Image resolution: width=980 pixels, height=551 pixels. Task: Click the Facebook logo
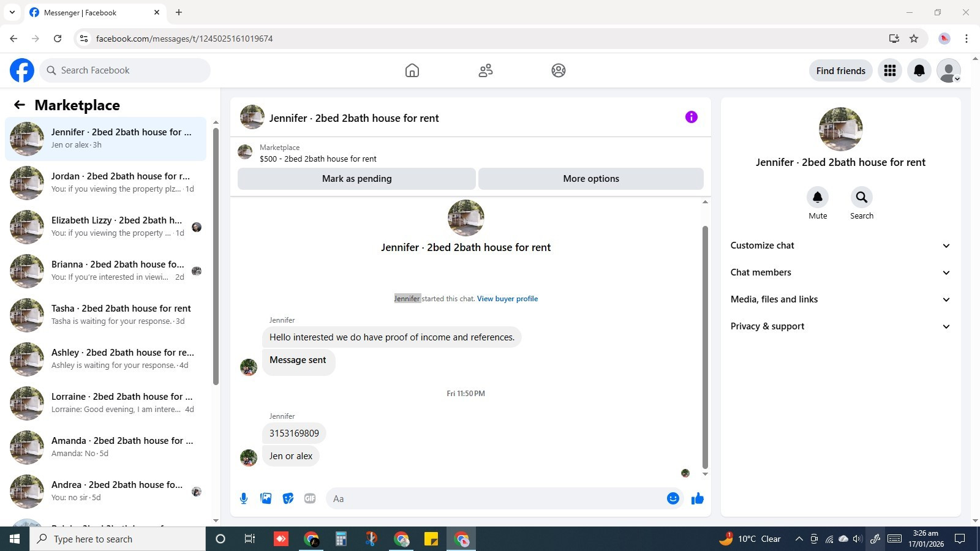[x=22, y=70]
